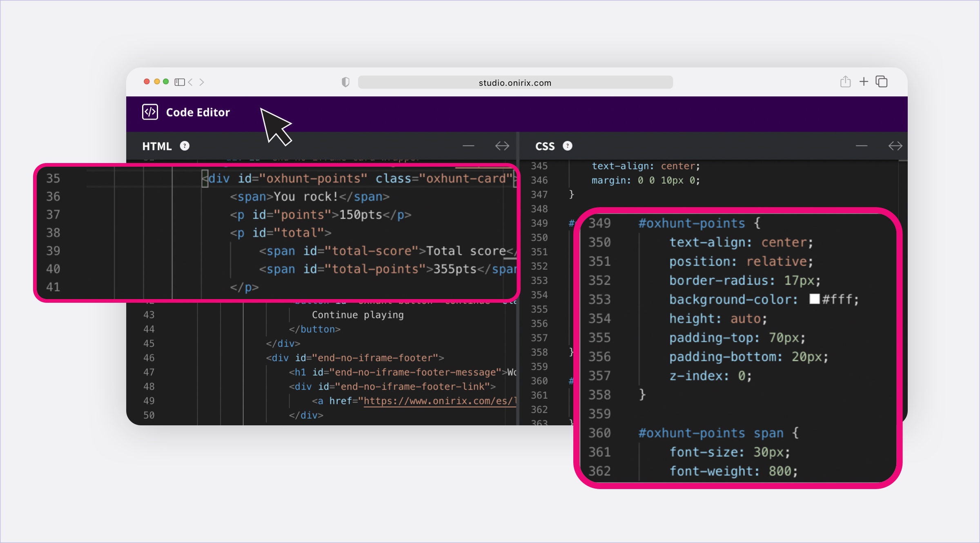Open a new browser tab
The image size is (980, 543).
pos(864,82)
